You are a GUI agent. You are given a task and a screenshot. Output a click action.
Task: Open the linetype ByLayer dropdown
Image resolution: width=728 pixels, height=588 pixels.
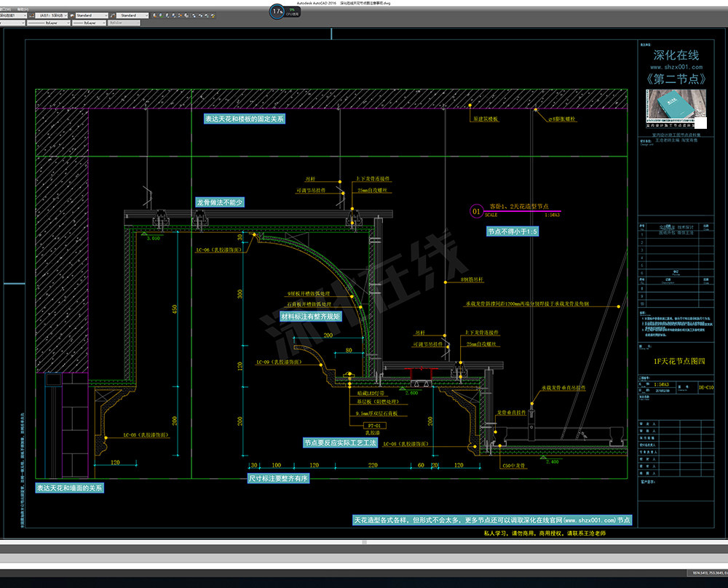pos(48,23)
